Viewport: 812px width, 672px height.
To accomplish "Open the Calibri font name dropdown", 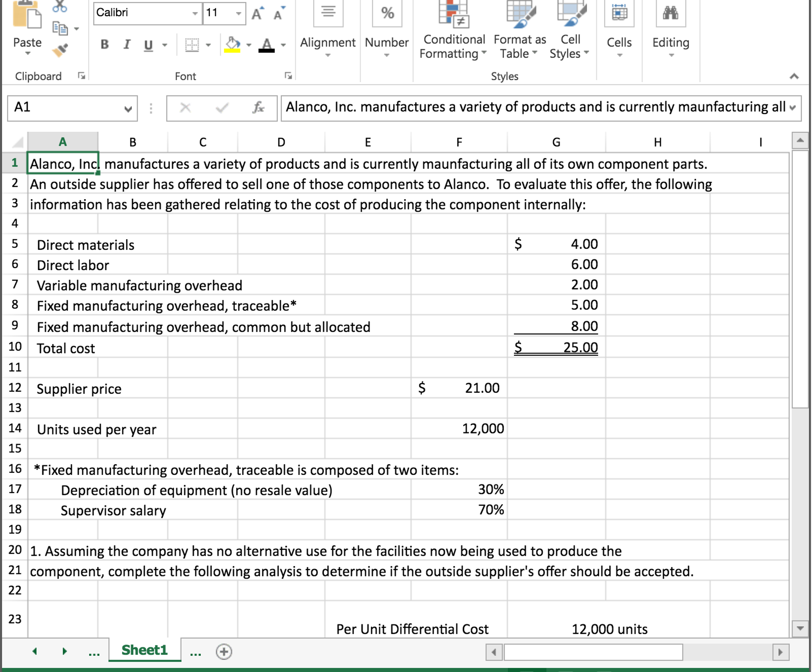I will tap(195, 13).
